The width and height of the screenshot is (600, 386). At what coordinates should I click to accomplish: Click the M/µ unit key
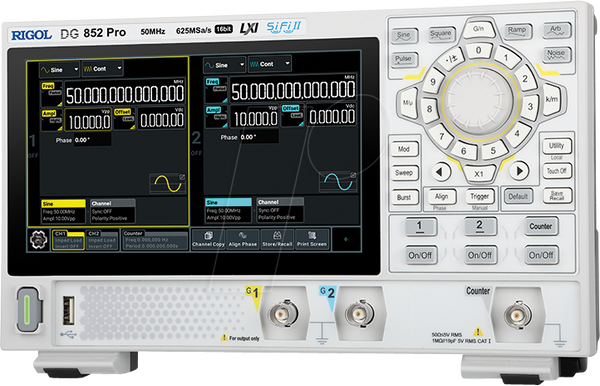(x=408, y=103)
